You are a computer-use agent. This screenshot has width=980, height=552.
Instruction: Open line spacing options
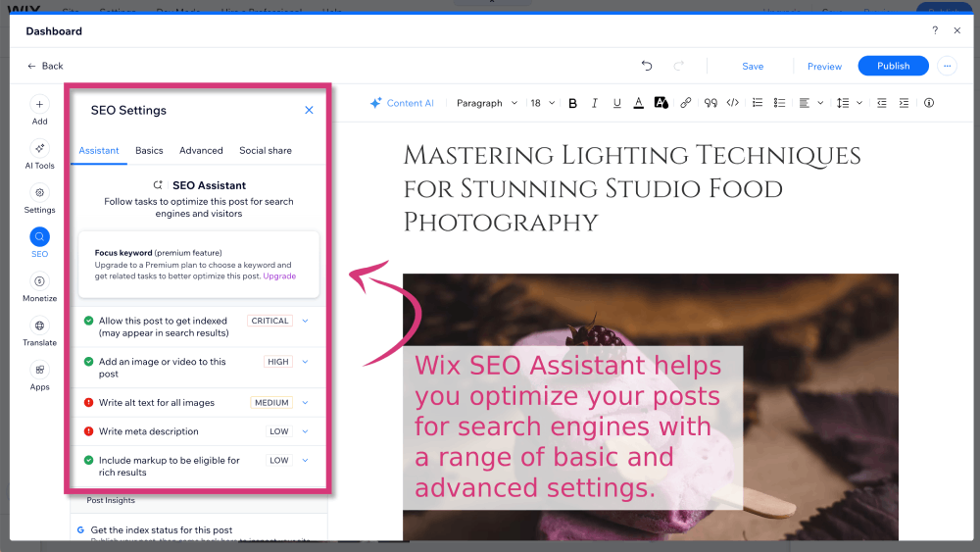click(x=850, y=103)
